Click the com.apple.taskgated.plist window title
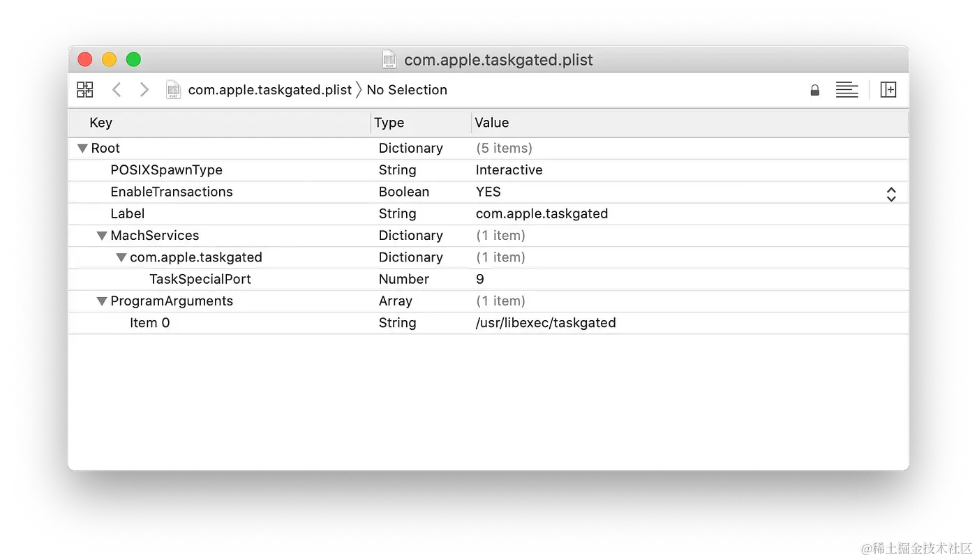This screenshot has height=560, width=977. (x=499, y=60)
